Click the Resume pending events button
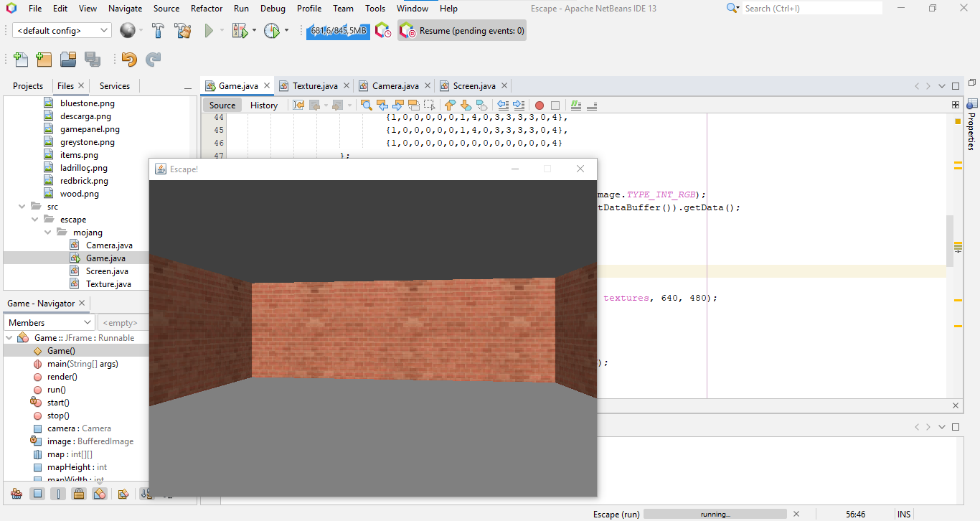The image size is (980, 521). point(461,30)
